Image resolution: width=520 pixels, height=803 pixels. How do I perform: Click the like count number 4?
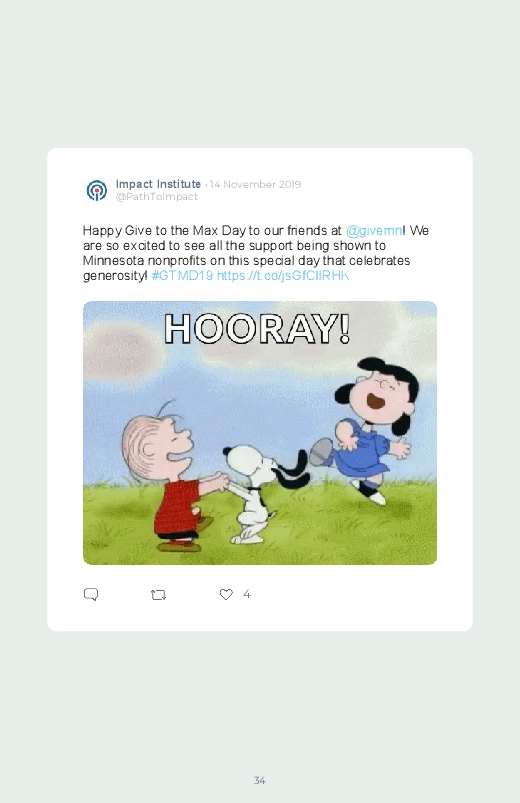click(x=246, y=594)
